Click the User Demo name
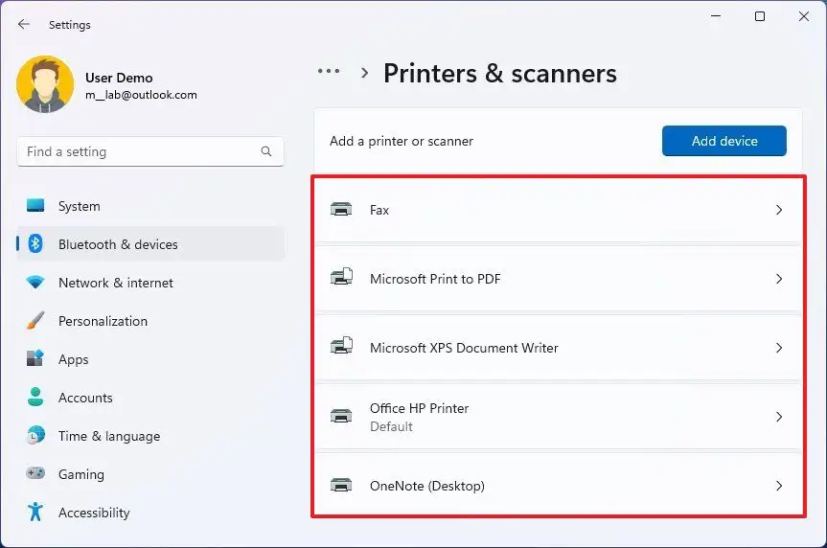This screenshot has height=548, width=827. pyautogui.click(x=119, y=78)
